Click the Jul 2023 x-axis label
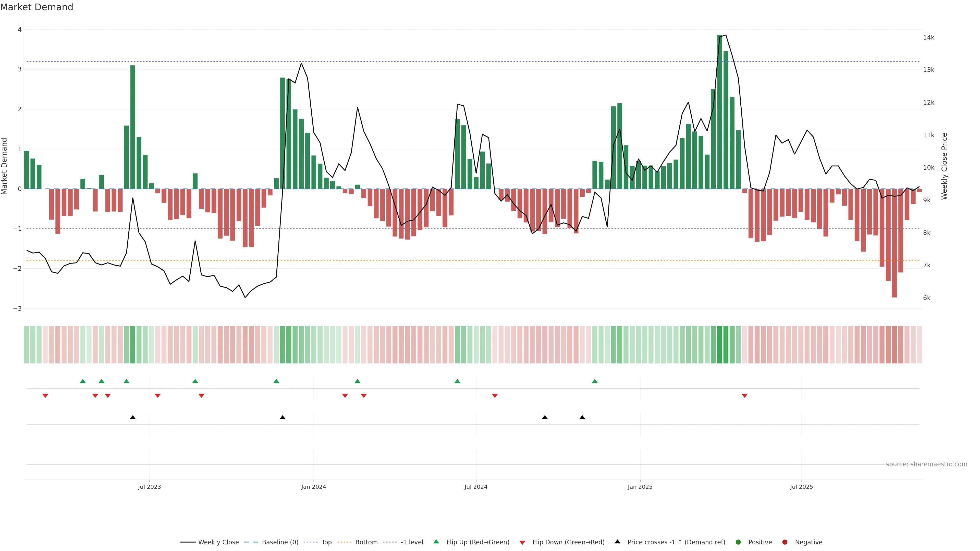 coord(150,487)
